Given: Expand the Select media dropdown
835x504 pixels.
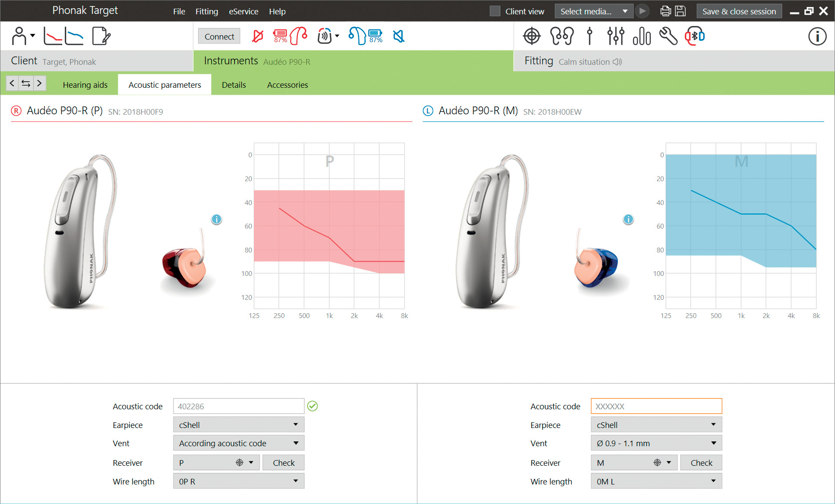Looking at the screenshot, I should pos(593,11).
